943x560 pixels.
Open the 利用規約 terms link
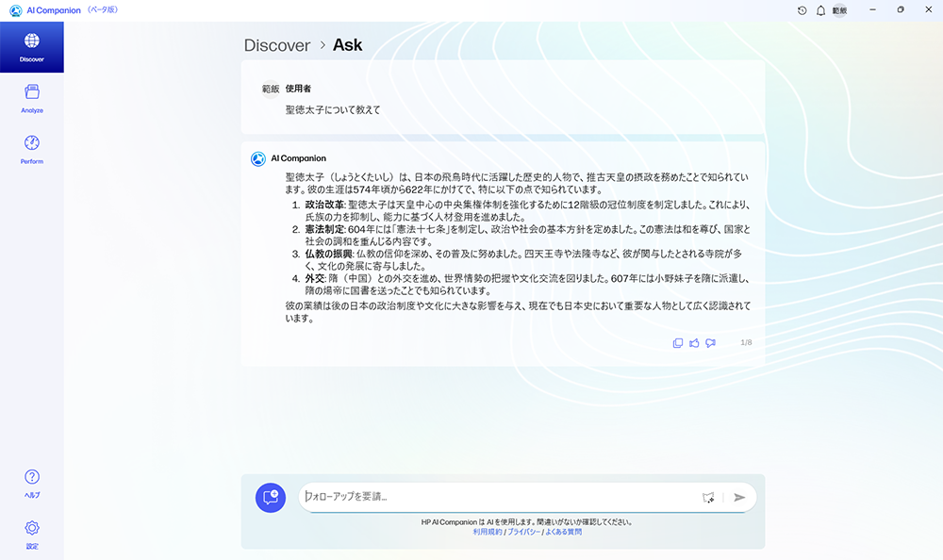point(488,532)
